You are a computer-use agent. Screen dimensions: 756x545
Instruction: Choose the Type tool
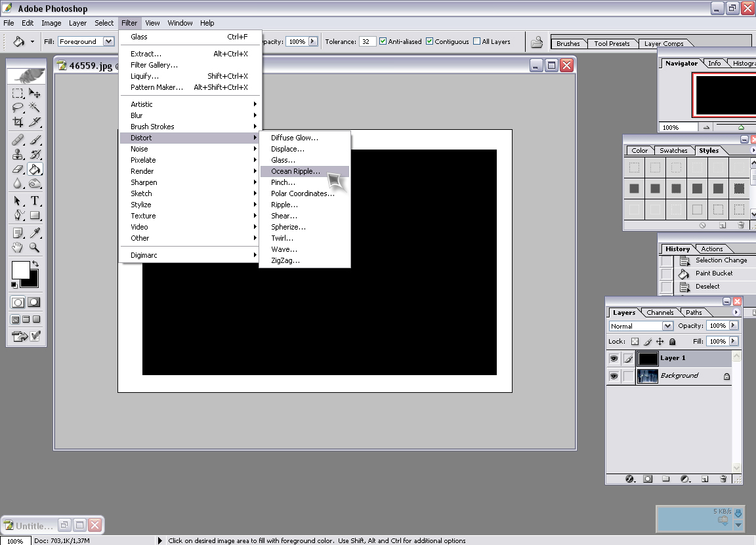35,201
